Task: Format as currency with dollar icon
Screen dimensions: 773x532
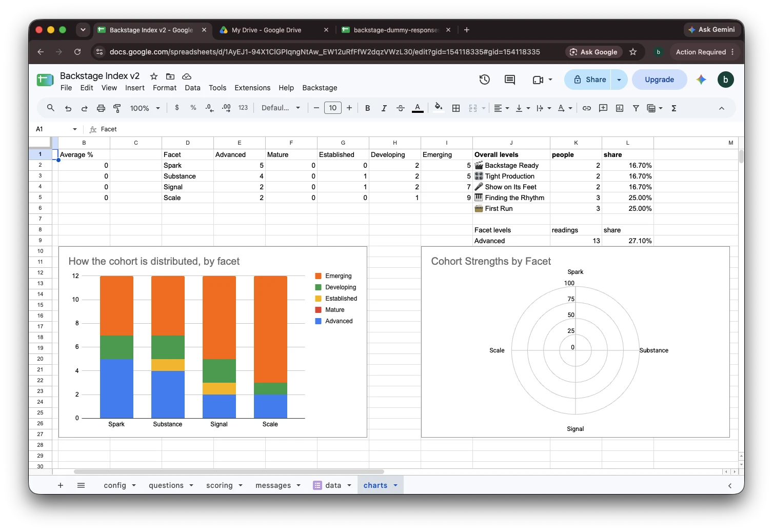Action: coord(177,108)
